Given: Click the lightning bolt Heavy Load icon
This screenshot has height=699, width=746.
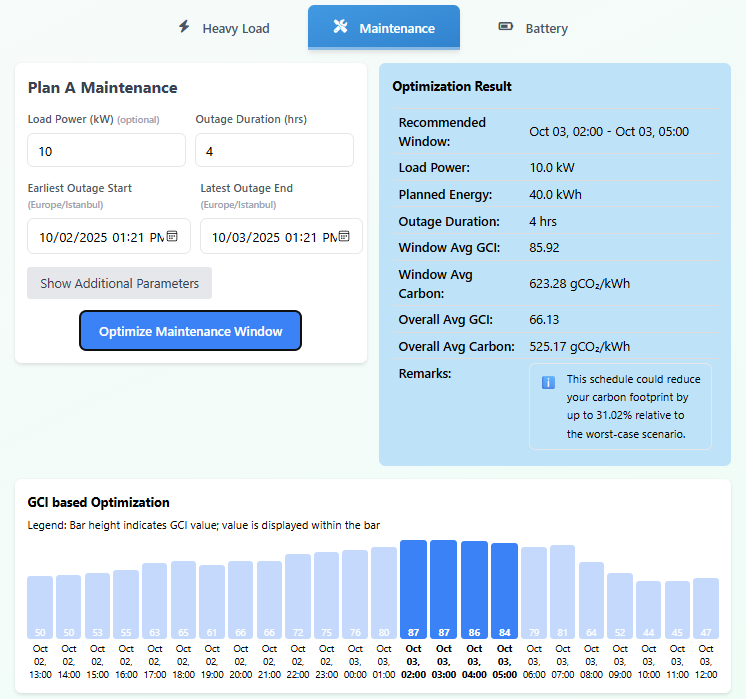Looking at the screenshot, I should 184,27.
